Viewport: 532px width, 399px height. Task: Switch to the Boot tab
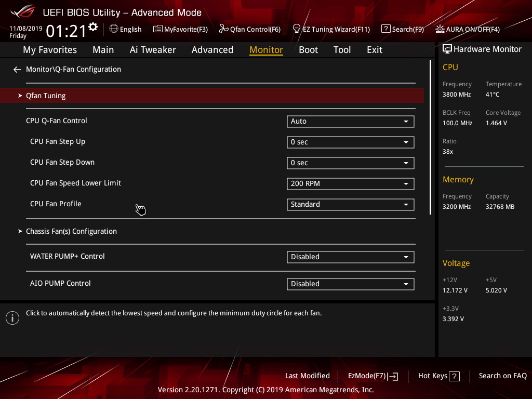pyautogui.click(x=309, y=50)
